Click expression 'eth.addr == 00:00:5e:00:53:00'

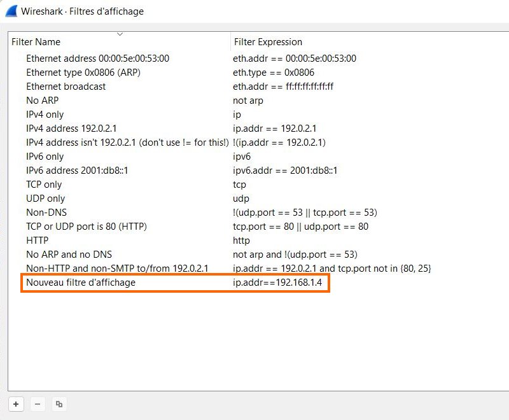click(295, 59)
